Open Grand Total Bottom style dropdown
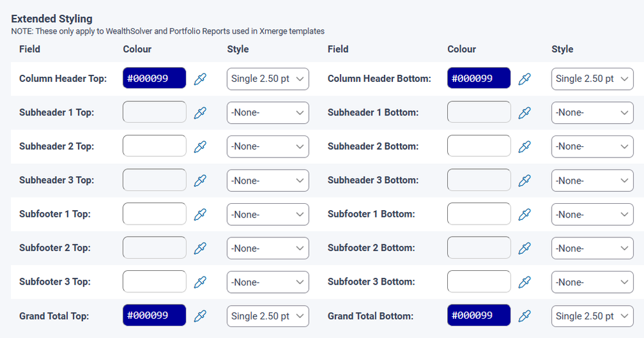The width and height of the screenshot is (644, 338). click(592, 316)
